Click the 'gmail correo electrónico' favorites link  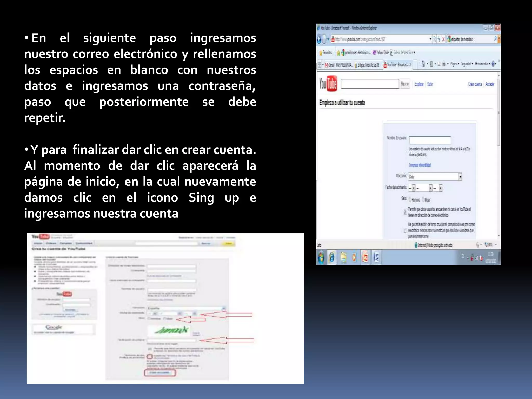(356, 53)
